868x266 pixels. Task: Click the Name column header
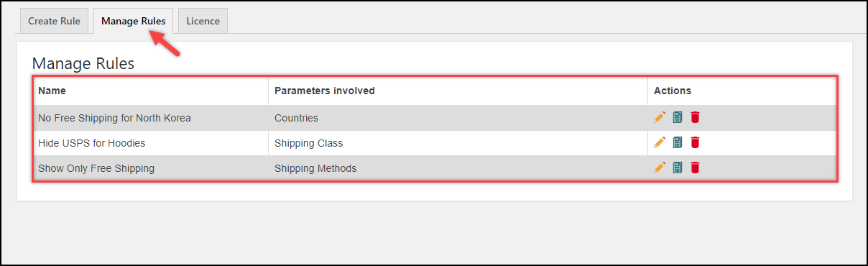(x=52, y=91)
